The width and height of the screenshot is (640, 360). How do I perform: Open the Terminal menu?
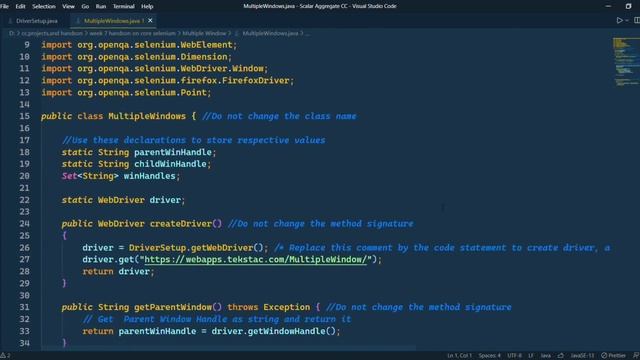[x=123, y=6]
